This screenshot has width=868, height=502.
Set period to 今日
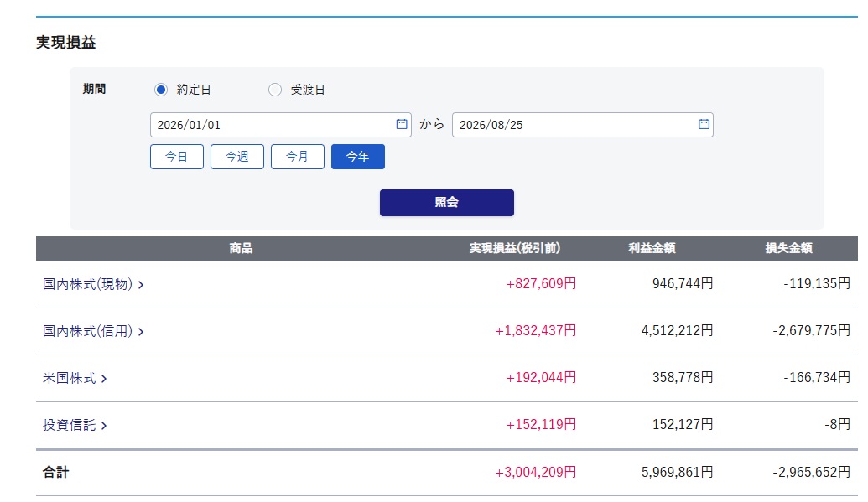(177, 157)
